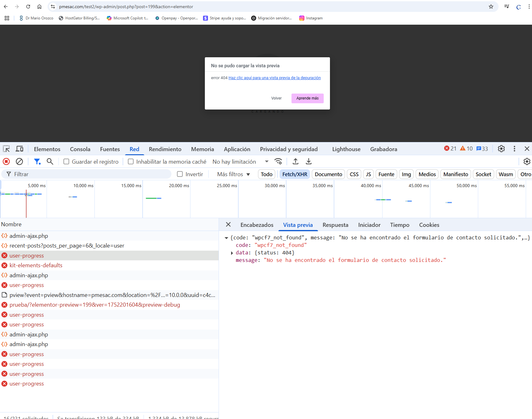Open the Encabezados tab of the request
532x419 pixels.
click(x=257, y=225)
